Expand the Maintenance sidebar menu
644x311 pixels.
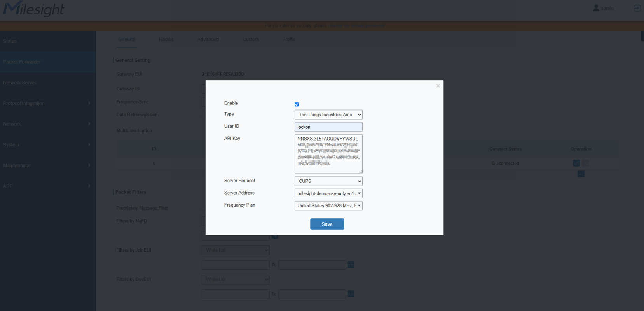48,165
